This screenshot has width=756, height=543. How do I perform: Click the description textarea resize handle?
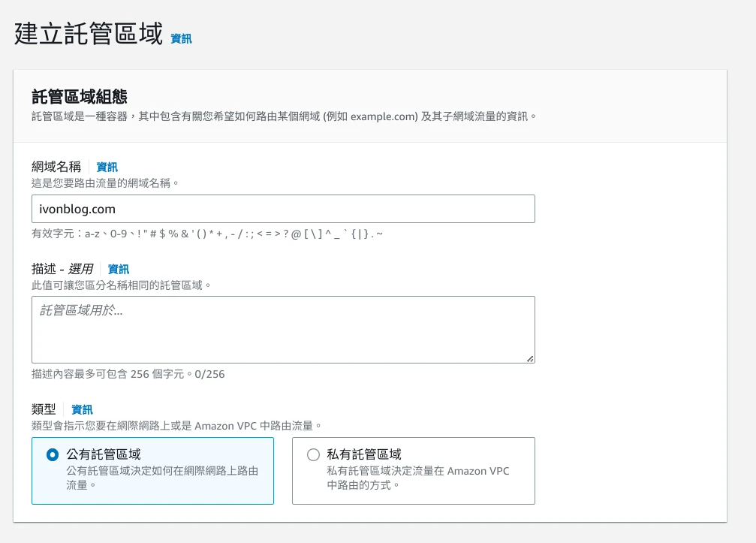(x=530, y=359)
